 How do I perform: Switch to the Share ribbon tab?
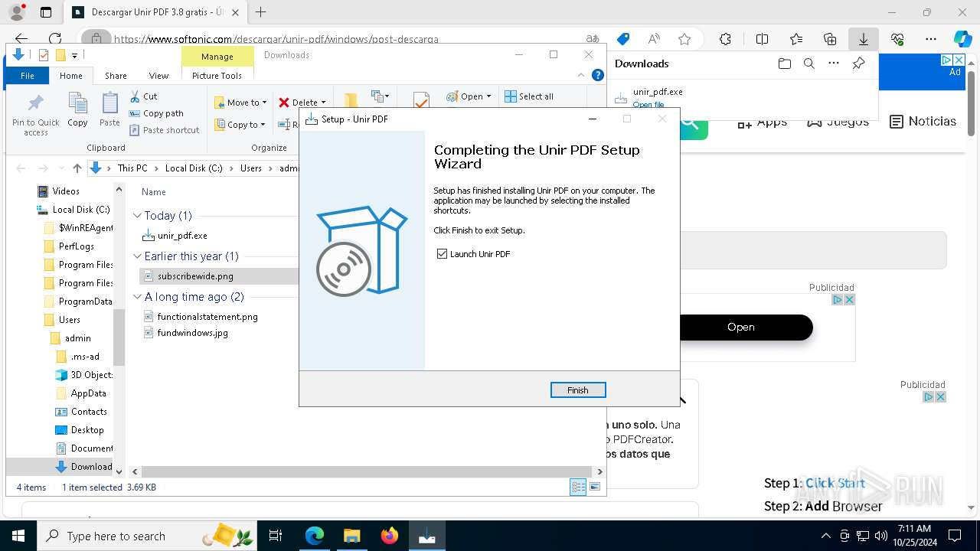click(116, 76)
